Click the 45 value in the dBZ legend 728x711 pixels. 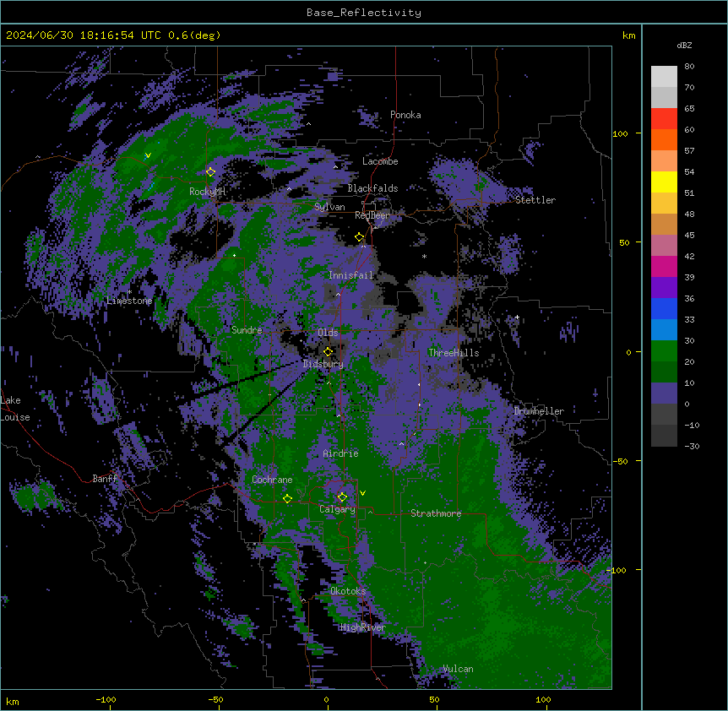click(x=689, y=236)
